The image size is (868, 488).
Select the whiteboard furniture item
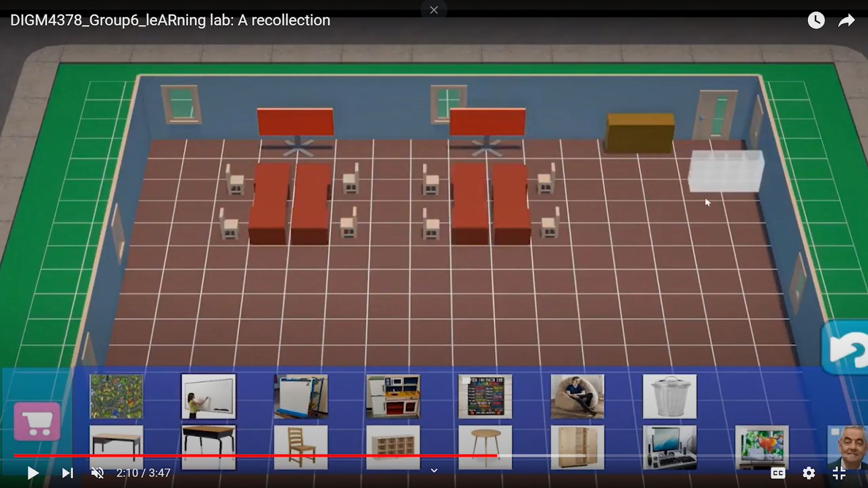[208, 396]
